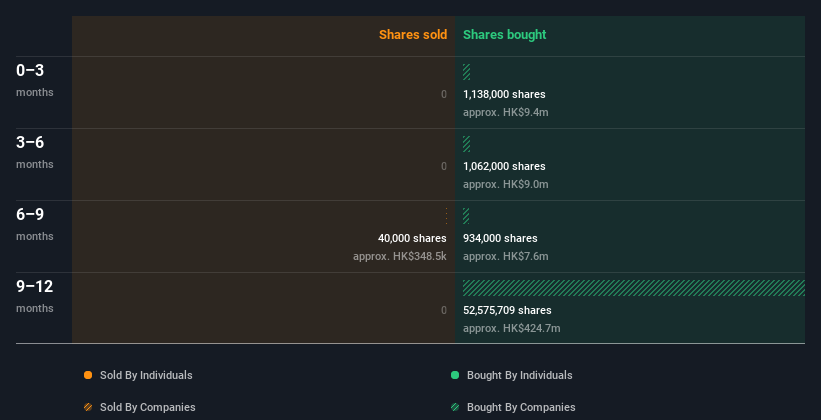The width and height of the screenshot is (821, 420).
Task: Click the Sold By Companies legend label
Action: point(148,407)
